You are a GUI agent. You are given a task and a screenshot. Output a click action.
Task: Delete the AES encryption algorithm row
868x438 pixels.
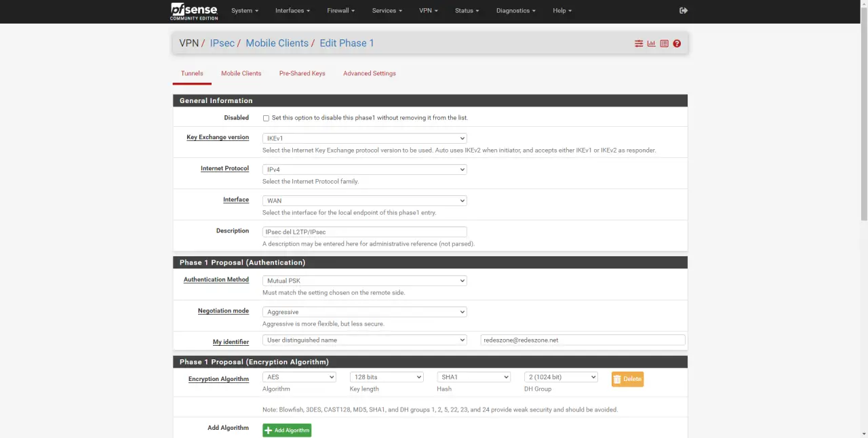tap(627, 379)
